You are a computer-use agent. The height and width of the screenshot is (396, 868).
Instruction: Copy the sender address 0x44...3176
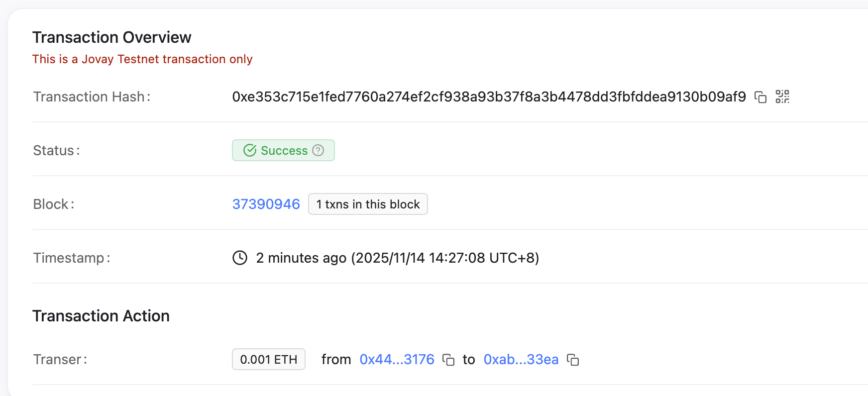point(448,360)
